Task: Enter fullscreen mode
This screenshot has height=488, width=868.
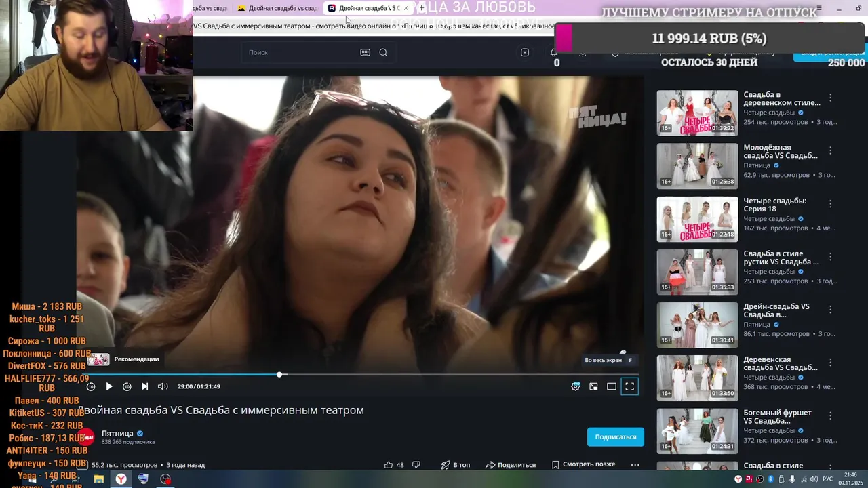Action: point(630,386)
